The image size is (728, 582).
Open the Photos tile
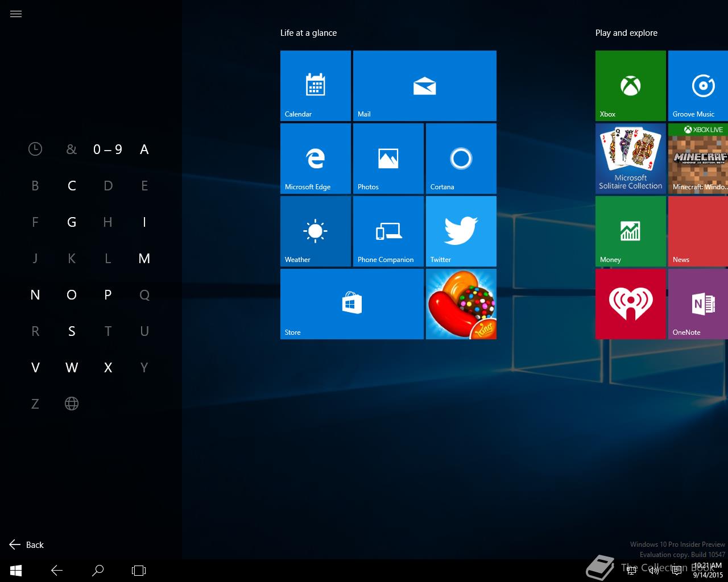tap(388, 159)
